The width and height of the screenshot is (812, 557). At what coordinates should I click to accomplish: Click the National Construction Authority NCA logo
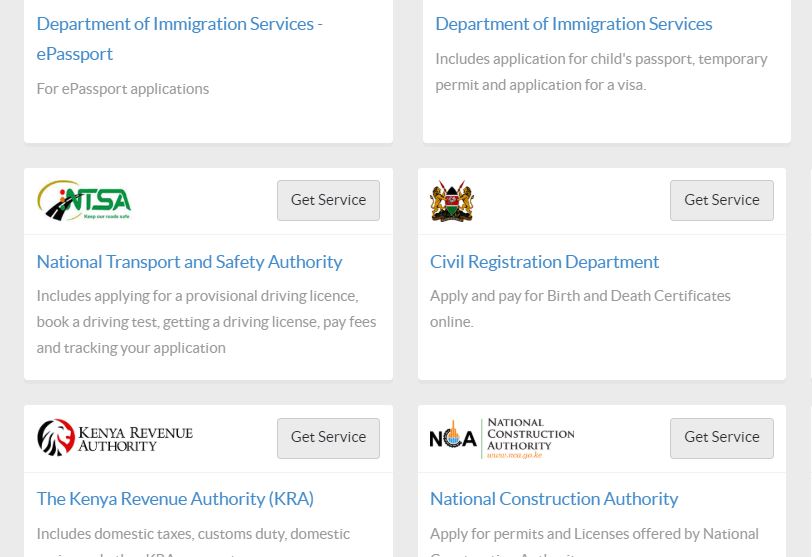coord(502,438)
